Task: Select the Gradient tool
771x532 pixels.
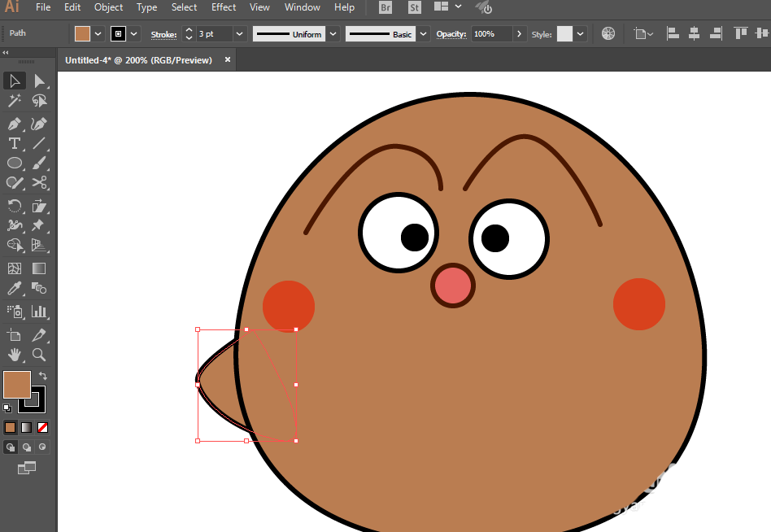Action: pyautogui.click(x=39, y=268)
